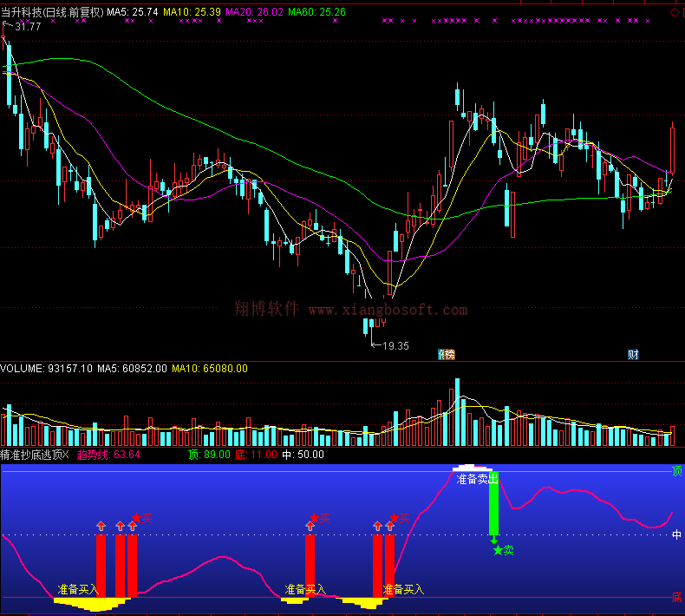
Task: Click the 趋势线 value label
Action: (x=108, y=454)
